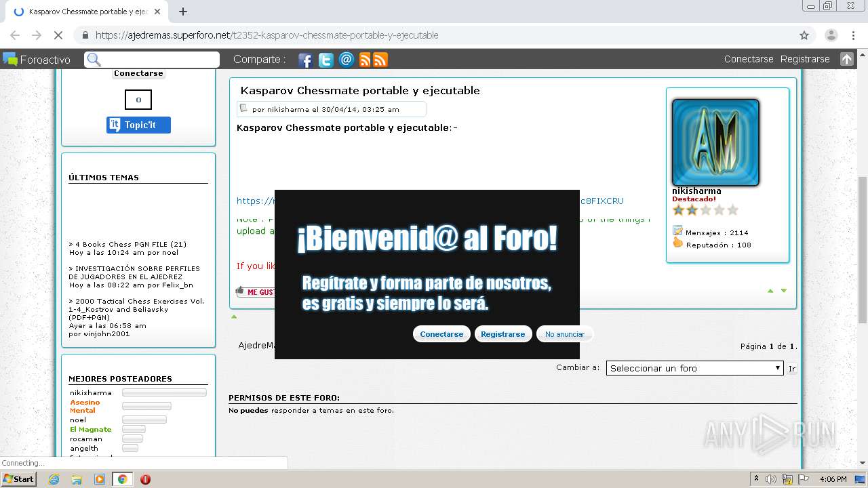
Task: Open the second orange RSS feed icon
Action: pyautogui.click(x=380, y=60)
